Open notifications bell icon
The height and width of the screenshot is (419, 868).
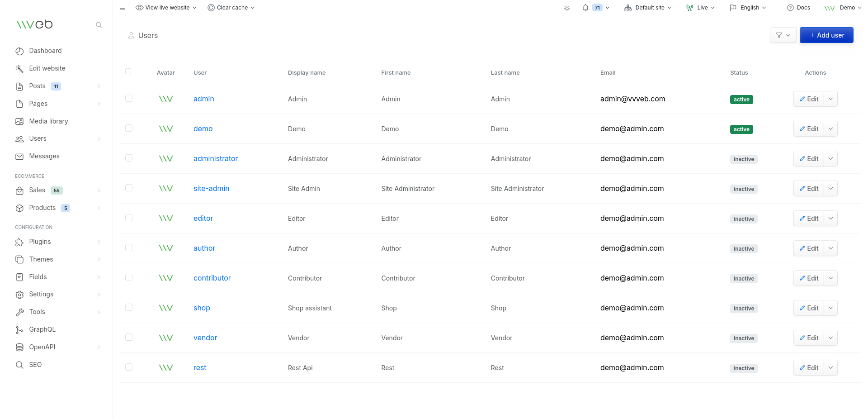(585, 8)
